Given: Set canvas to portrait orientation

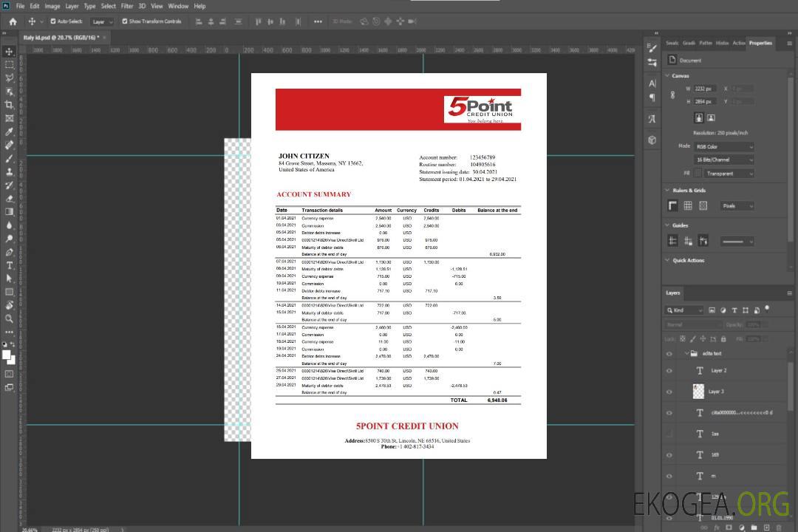Looking at the screenshot, I should point(699,118).
